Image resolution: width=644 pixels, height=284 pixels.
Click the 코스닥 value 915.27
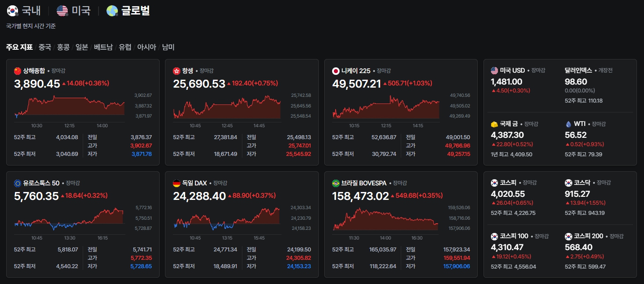578,194
